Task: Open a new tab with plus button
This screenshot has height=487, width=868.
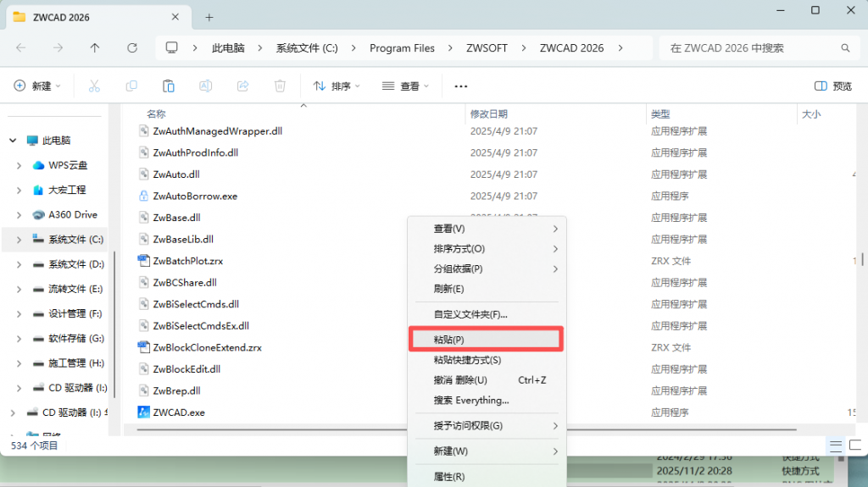Action: 209,17
